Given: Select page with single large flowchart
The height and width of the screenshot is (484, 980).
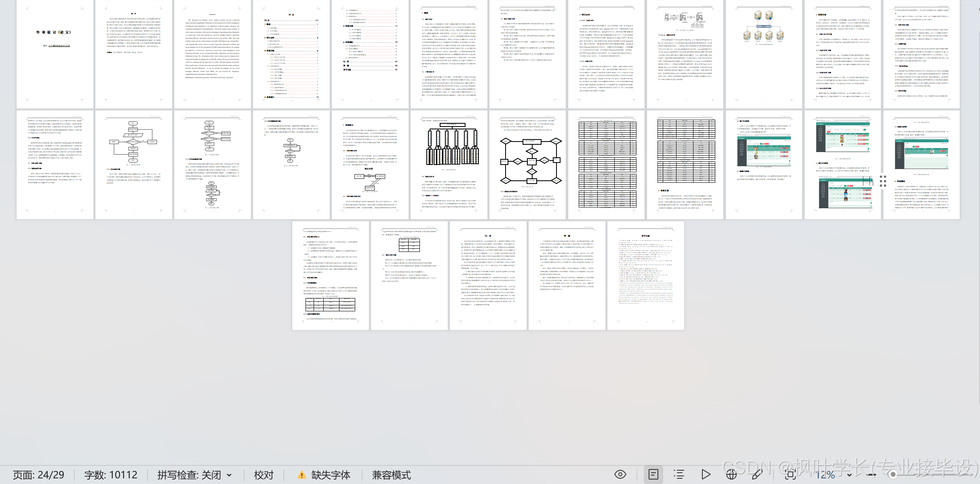Looking at the screenshot, I should [133, 165].
